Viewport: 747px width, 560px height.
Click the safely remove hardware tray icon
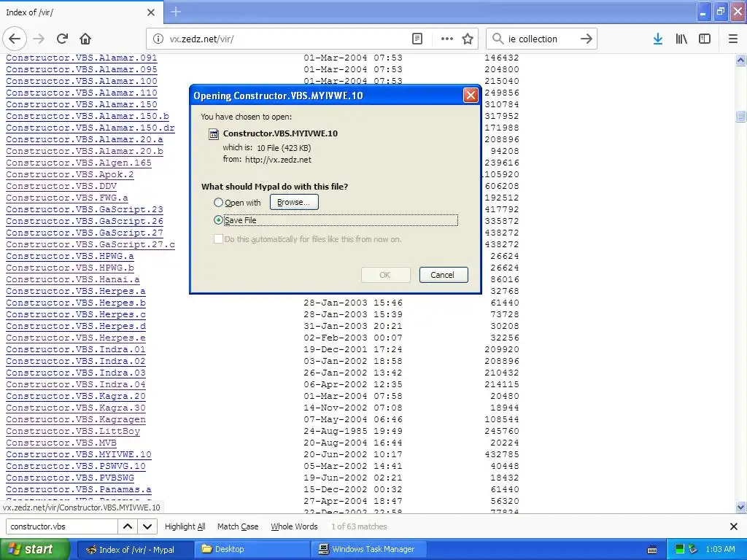click(693, 549)
